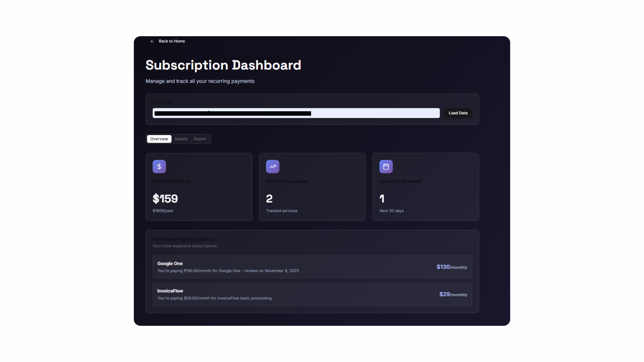The image size is (644, 362).
Task: Click the $159 monthly spending value
Action: pos(165,198)
